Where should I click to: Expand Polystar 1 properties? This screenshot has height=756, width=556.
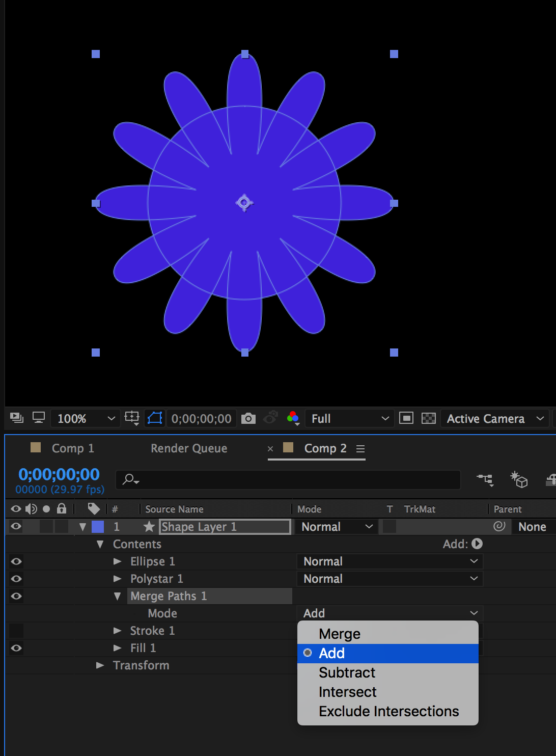117,579
